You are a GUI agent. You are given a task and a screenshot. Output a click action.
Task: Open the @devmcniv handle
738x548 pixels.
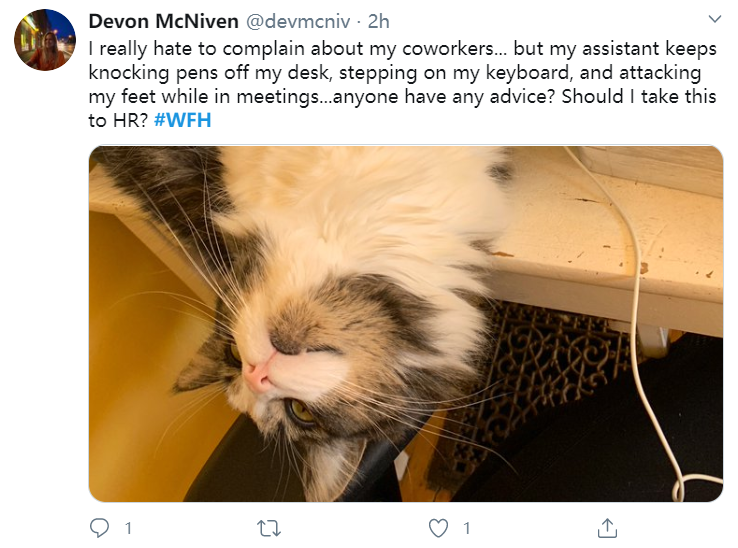[298, 21]
